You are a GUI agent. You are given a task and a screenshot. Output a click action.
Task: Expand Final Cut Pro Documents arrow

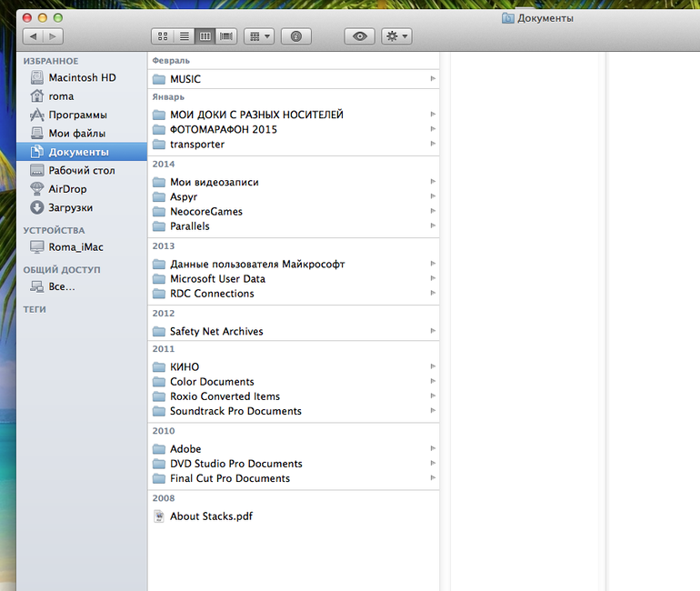pyautogui.click(x=433, y=478)
